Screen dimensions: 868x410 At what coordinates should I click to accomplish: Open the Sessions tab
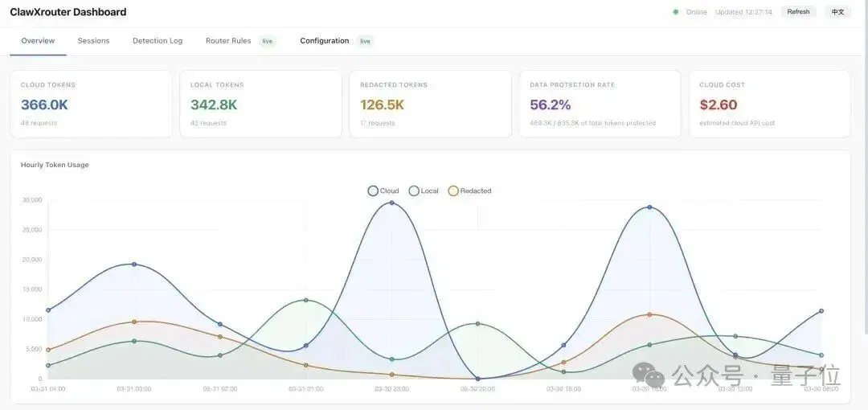93,41
